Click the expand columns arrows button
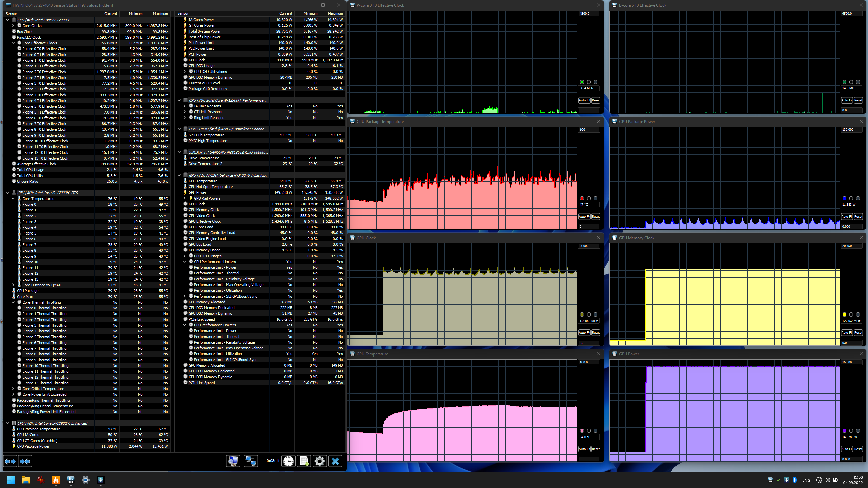Screen dimensions: 868x488 (x=10, y=461)
